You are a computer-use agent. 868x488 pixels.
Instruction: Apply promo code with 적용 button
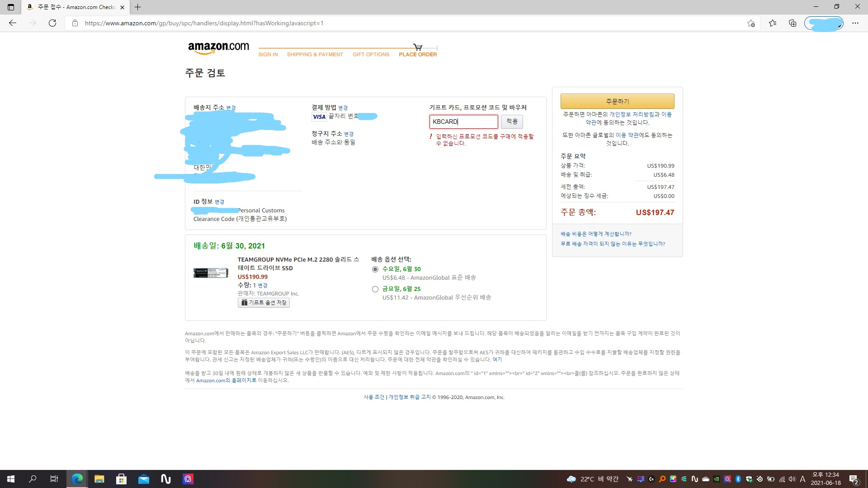coord(512,122)
